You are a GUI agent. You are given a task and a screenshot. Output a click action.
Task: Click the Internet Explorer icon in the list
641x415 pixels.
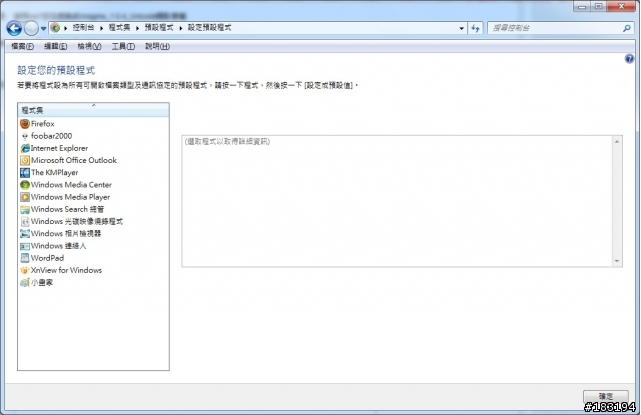tap(25, 148)
